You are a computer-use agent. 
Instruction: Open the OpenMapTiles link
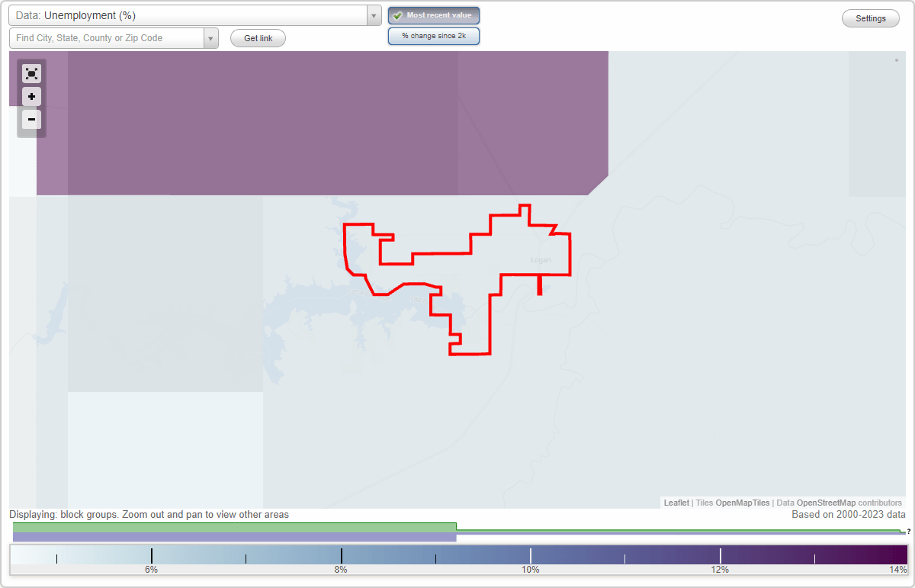[742, 503]
